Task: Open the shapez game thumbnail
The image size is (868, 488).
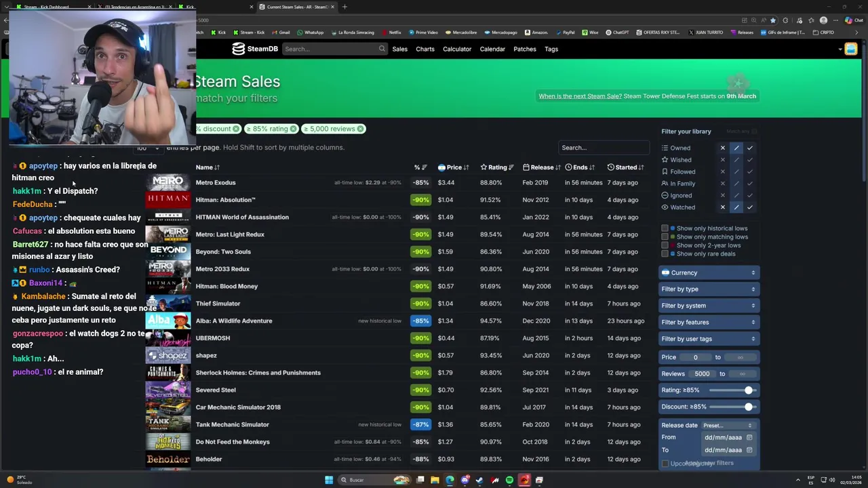Action: point(168,355)
